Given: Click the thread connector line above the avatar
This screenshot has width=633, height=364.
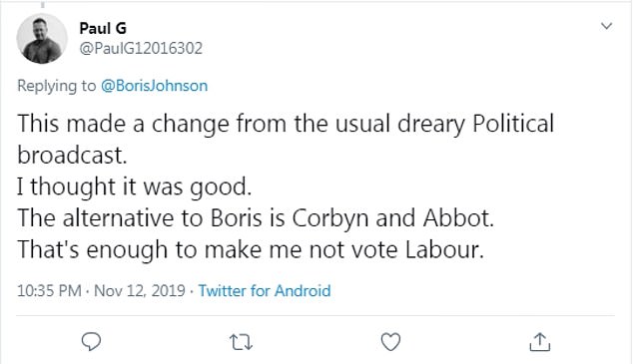Looking at the screenshot, I should pyautogui.click(x=42, y=4).
